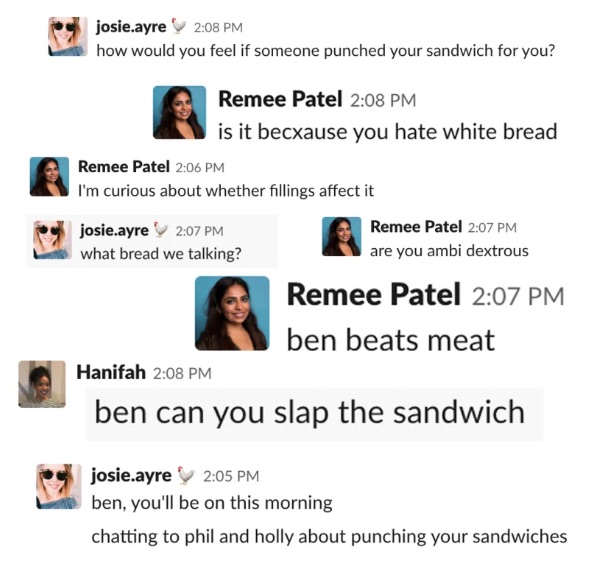Open Remee Patel's avatar beside 'are you ambi dextrous'
This screenshot has height=563, width=603.
click(x=341, y=237)
